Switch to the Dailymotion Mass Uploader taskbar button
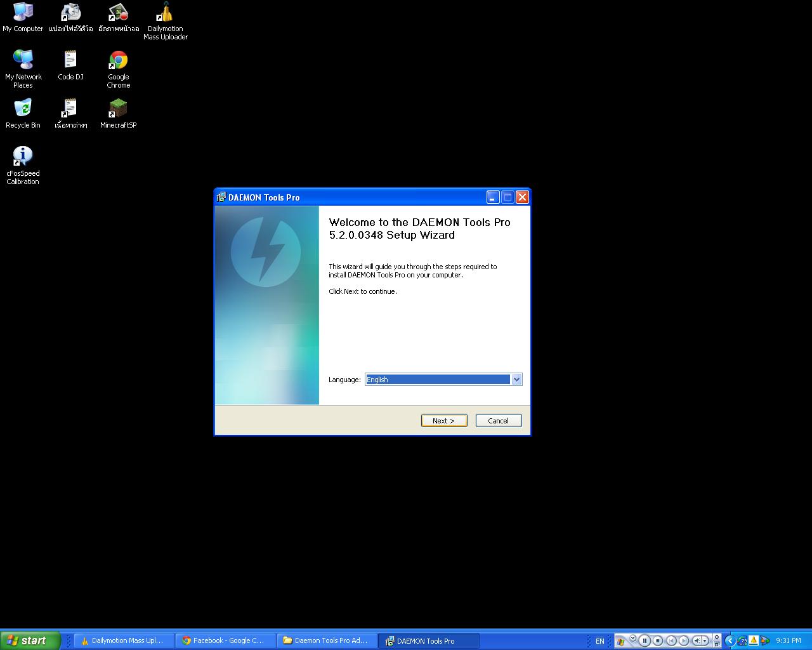 (124, 640)
